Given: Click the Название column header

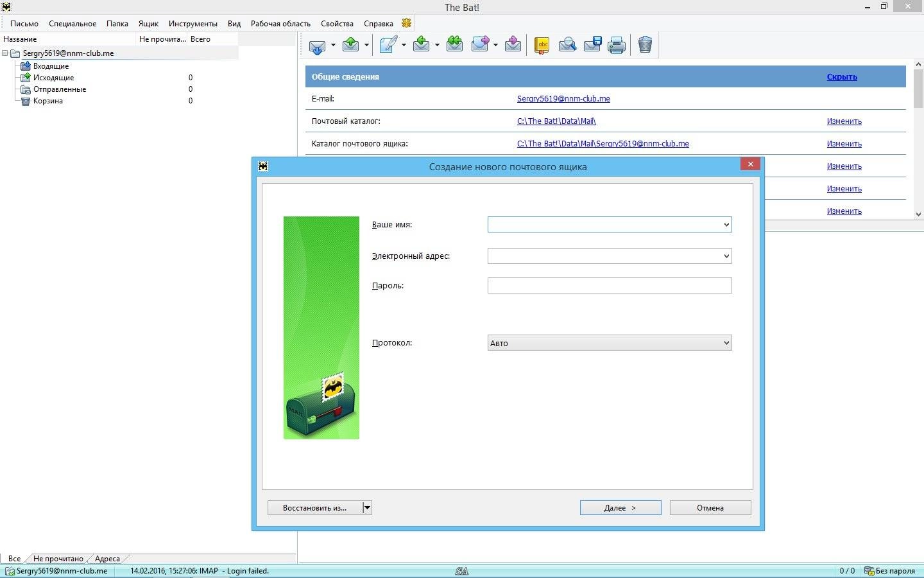Looking at the screenshot, I should coord(69,39).
